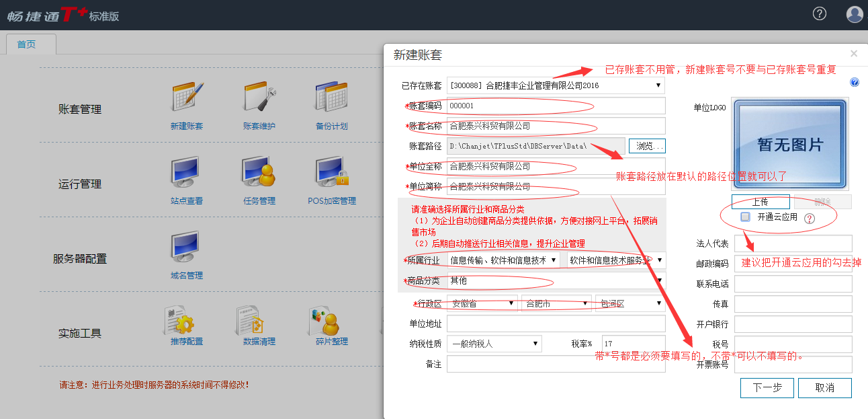Open the 备份计划 calendar icon
The width and height of the screenshot is (868, 419).
tap(331, 98)
